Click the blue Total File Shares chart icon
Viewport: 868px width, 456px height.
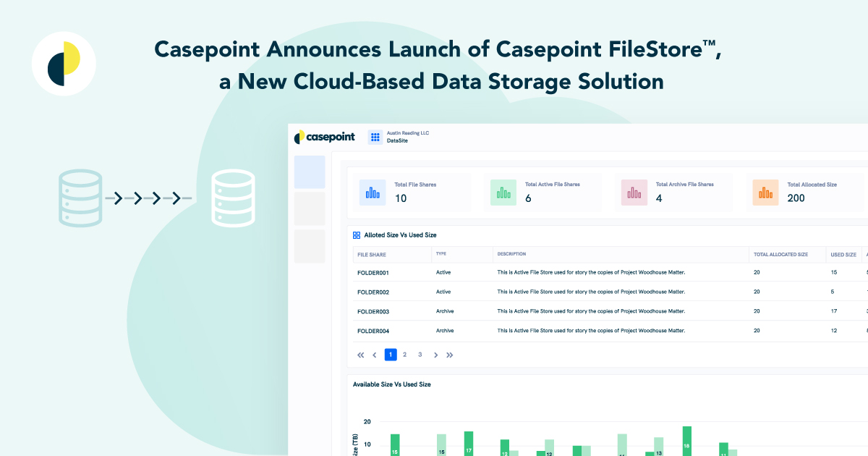coord(372,192)
